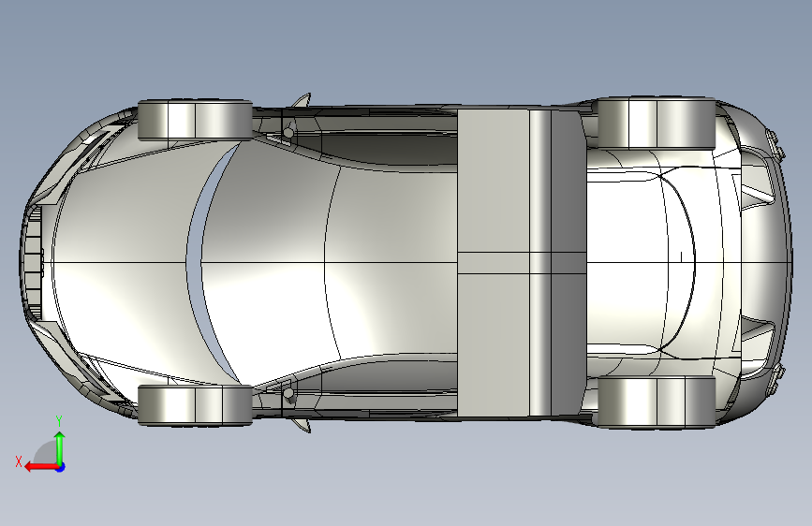
Task: Select the lower rear wheel of the car
Action: coord(657,402)
